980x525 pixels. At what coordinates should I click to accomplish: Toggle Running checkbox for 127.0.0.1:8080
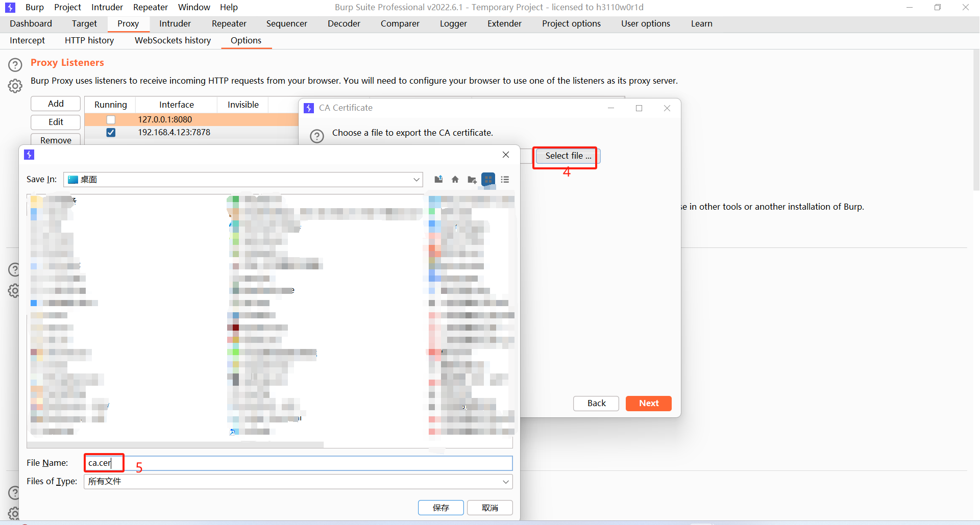tap(111, 119)
